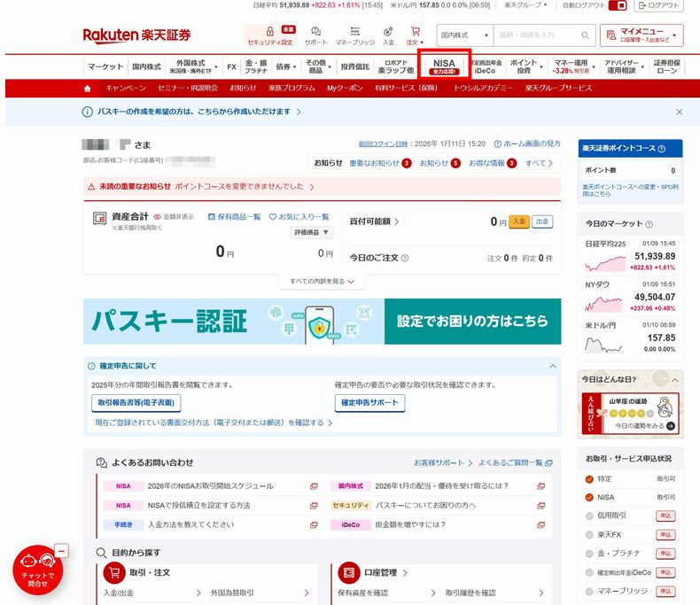Open the 評価損益 dropdown
Screen dimensions: 700x605
pos(313,232)
